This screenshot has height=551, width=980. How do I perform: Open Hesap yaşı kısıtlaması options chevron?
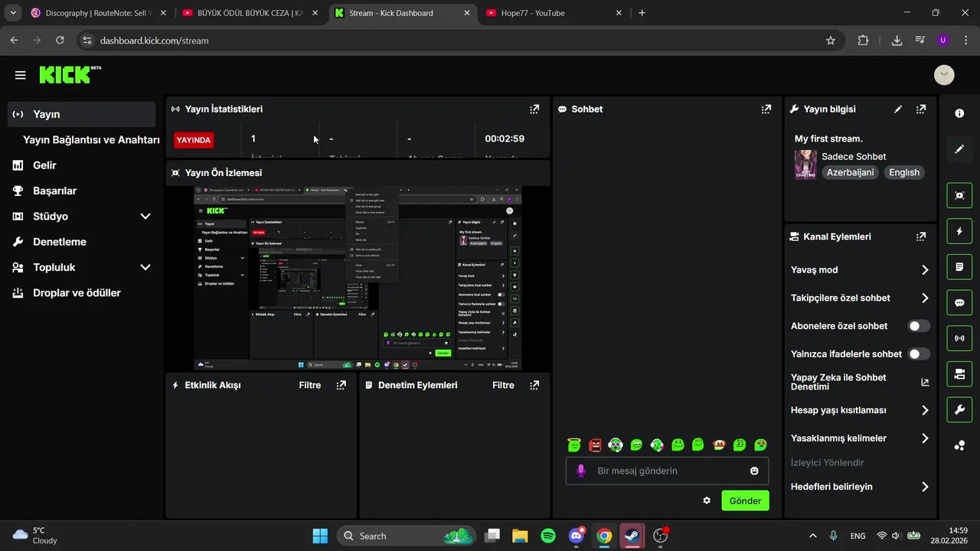coord(925,410)
